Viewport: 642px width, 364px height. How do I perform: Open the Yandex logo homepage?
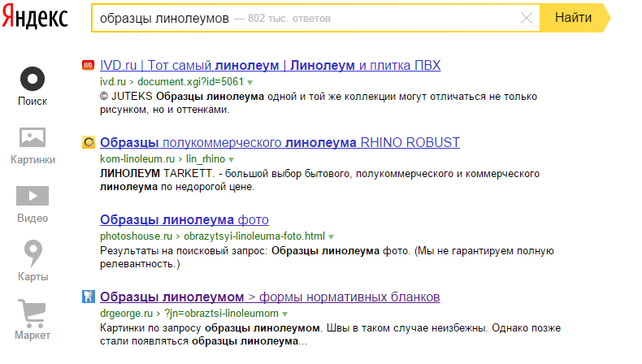click(x=35, y=16)
